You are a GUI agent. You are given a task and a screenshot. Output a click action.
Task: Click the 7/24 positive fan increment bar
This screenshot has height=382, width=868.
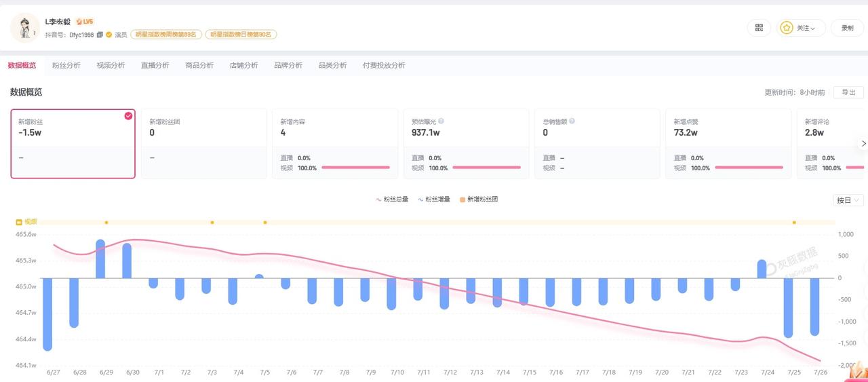(x=762, y=269)
